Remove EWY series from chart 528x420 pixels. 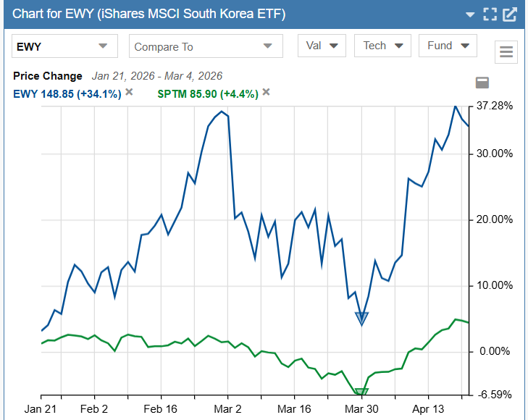129,92
